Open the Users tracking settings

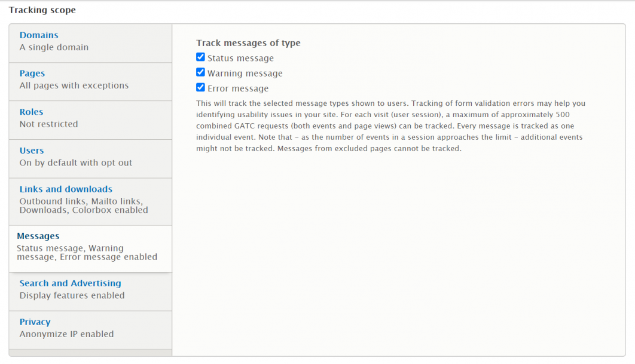(31, 150)
